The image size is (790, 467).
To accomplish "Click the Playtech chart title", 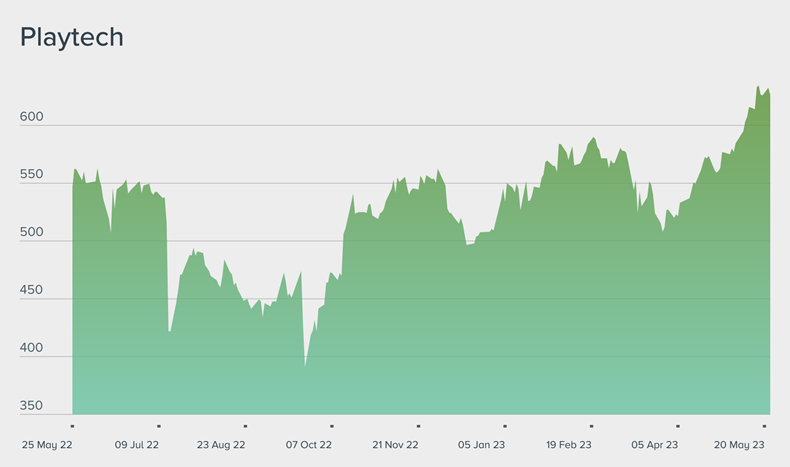I will point(71,37).
